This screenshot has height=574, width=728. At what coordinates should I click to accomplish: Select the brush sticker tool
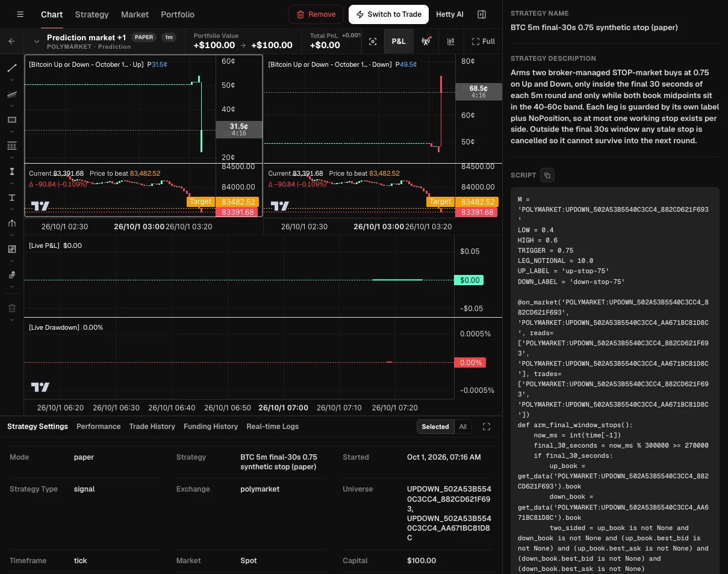pyautogui.click(x=12, y=275)
